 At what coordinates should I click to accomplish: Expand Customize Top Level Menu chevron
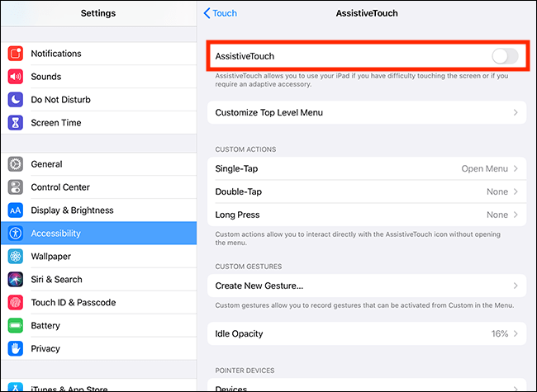[x=516, y=112]
